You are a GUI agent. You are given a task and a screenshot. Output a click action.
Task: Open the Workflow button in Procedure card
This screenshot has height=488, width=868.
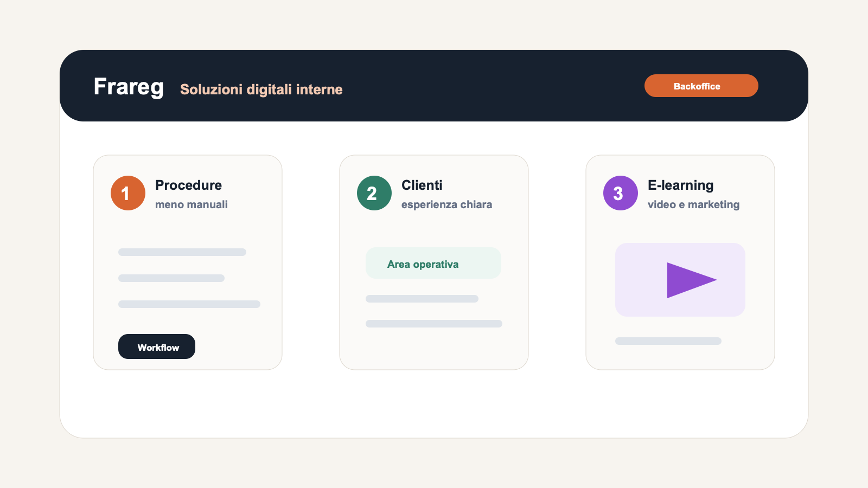tap(157, 346)
